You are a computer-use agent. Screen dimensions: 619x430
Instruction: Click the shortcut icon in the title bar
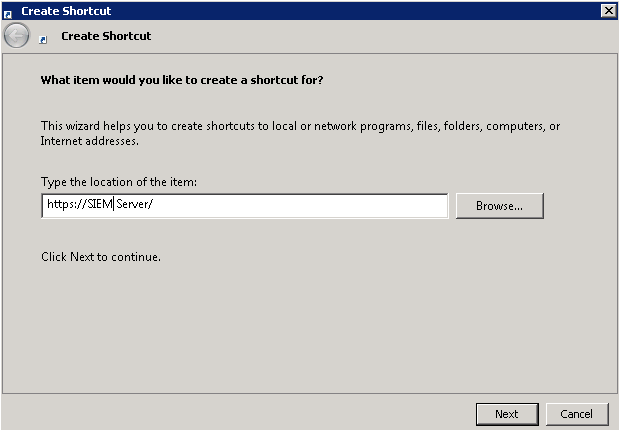8,14
